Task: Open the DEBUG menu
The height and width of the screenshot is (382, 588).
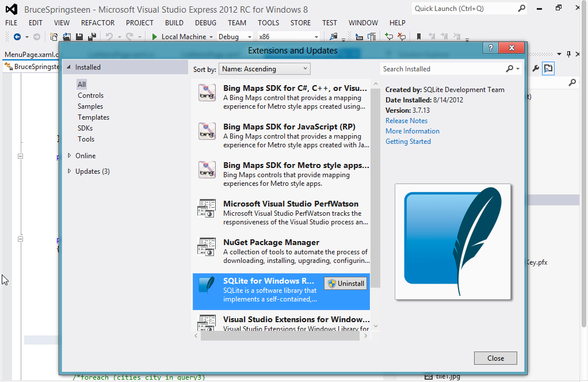Action: [205, 23]
